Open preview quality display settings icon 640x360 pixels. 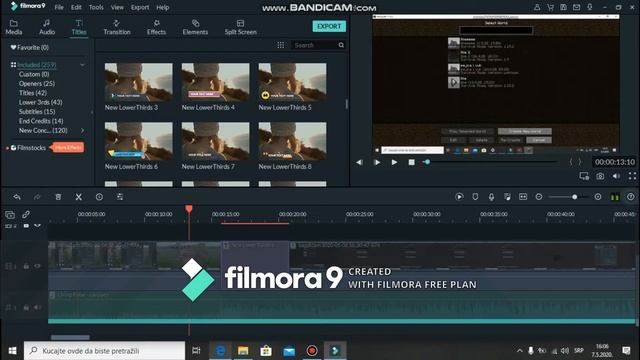pyautogui.click(x=584, y=176)
